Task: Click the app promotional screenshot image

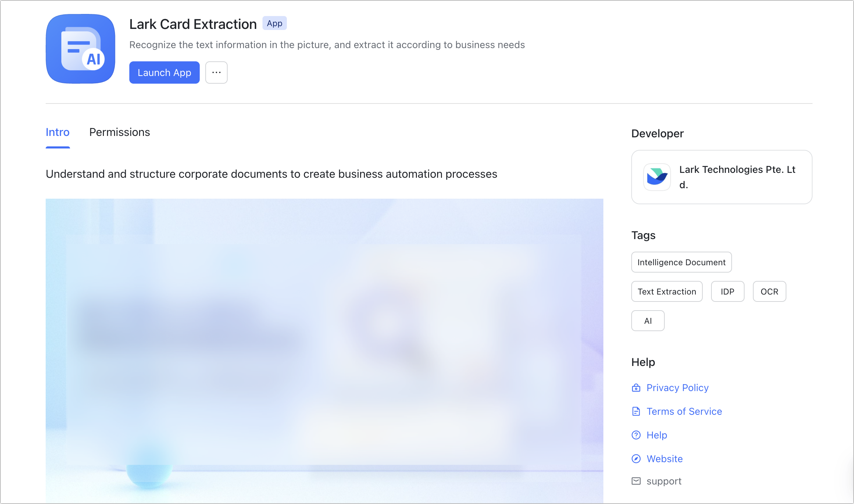Action: pyautogui.click(x=324, y=349)
